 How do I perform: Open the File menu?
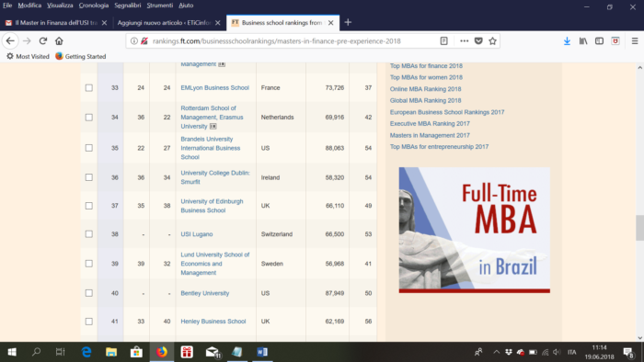click(x=7, y=6)
